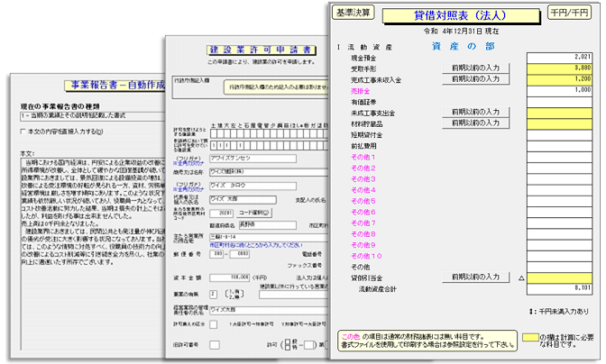Screen dimensions: 606x364
Task: Click the フリガナ field containing ワイズ タロウ
Action: click(x=252, y=186)
